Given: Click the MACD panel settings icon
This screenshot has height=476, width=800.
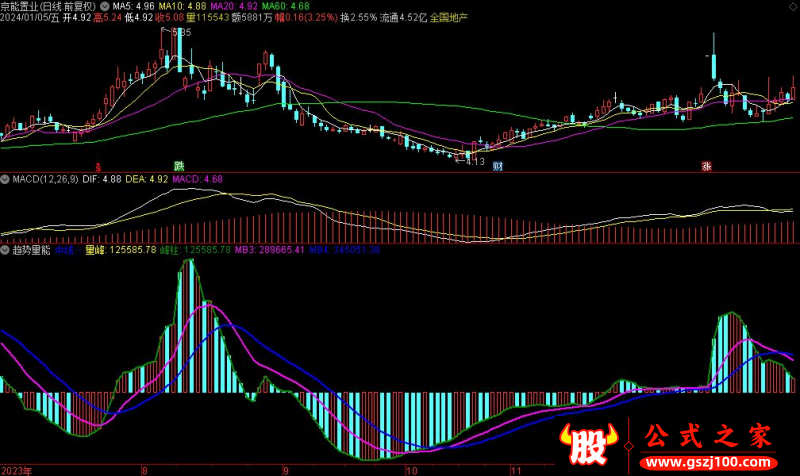Looking at the screenshot, I should coord(5,179).
